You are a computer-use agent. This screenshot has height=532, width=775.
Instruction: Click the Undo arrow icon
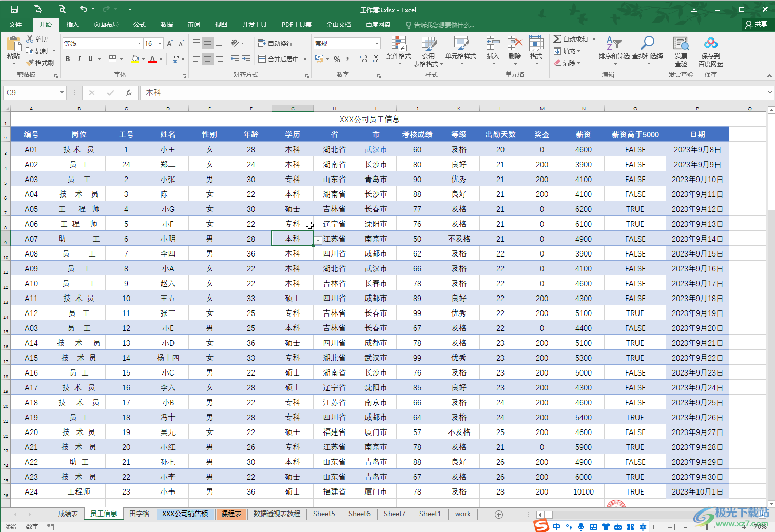84,9
